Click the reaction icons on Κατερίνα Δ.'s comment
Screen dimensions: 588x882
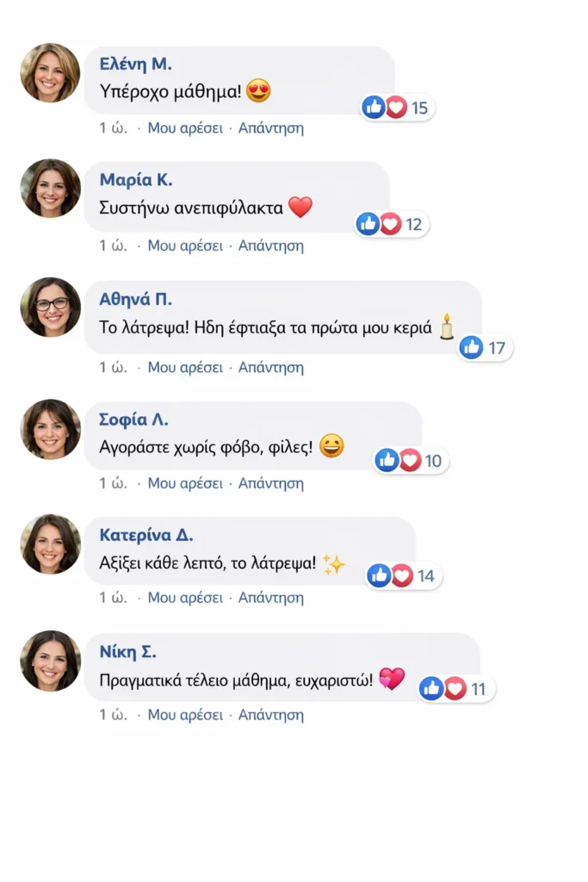pyautogui.click(x=391, y=576)
